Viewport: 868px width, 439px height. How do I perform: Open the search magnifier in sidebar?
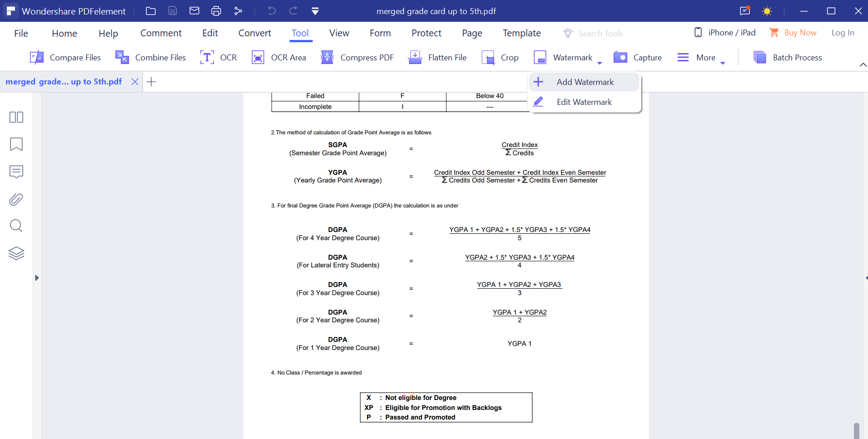click(x=16, y=226)
